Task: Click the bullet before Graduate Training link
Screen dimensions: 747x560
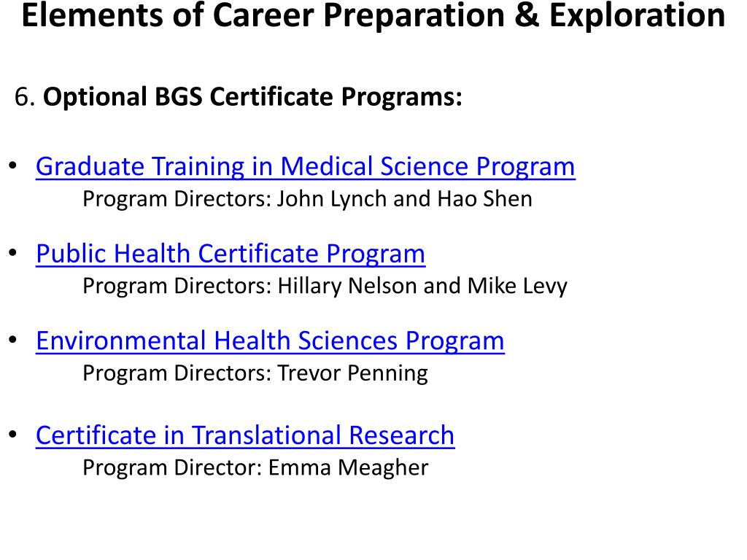Action: click(x=13, y=166)
